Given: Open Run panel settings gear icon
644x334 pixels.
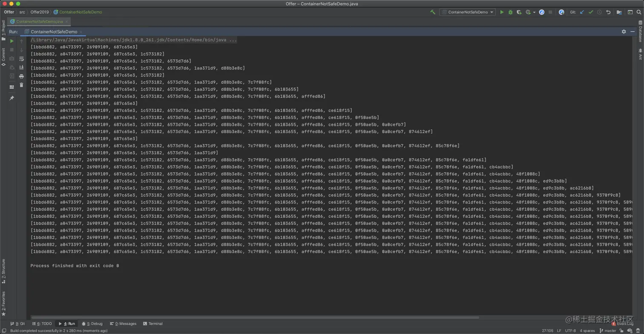Looking at the screenshot, I should [x=624, y=32].
